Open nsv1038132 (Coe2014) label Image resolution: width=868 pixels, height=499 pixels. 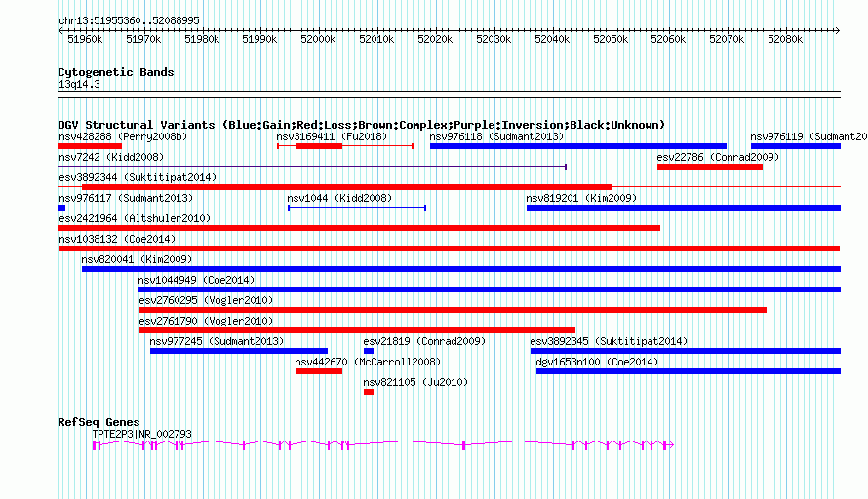(117, 239)
